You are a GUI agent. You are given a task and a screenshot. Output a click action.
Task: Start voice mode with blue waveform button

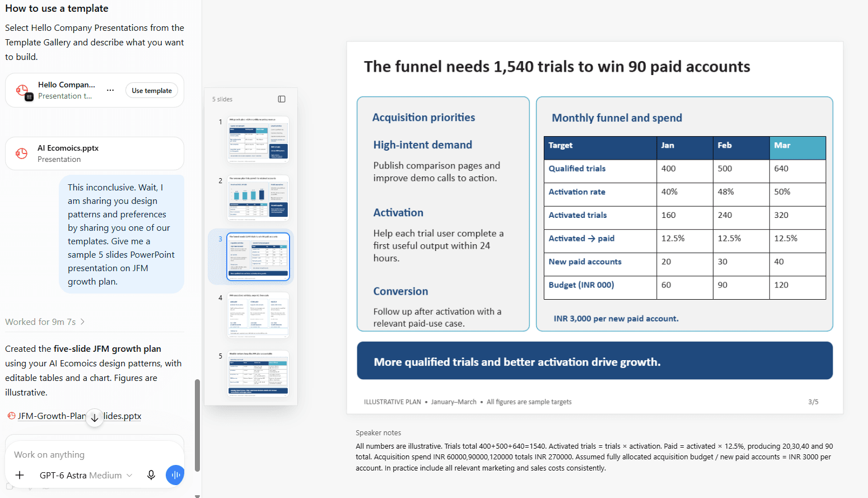tap(175, 475)
